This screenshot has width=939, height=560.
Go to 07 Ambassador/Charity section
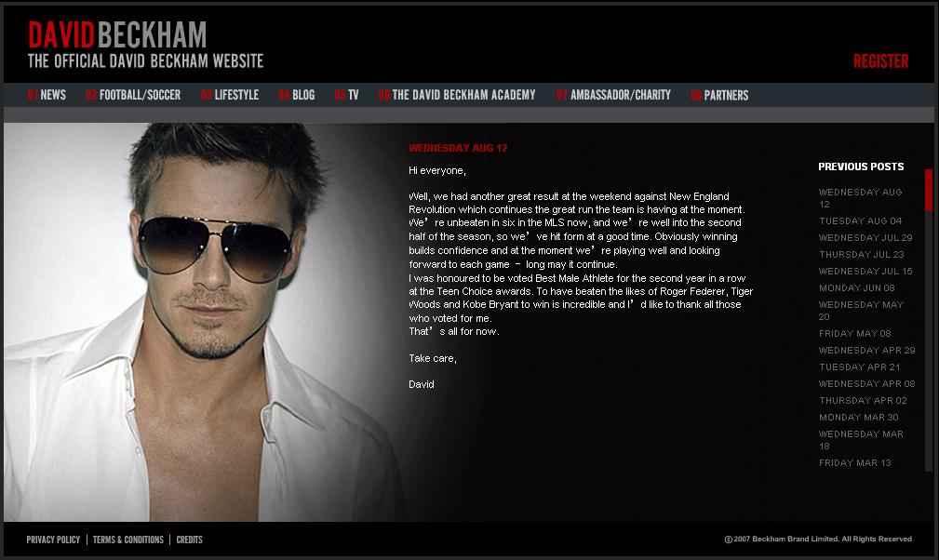pos(614,95)
